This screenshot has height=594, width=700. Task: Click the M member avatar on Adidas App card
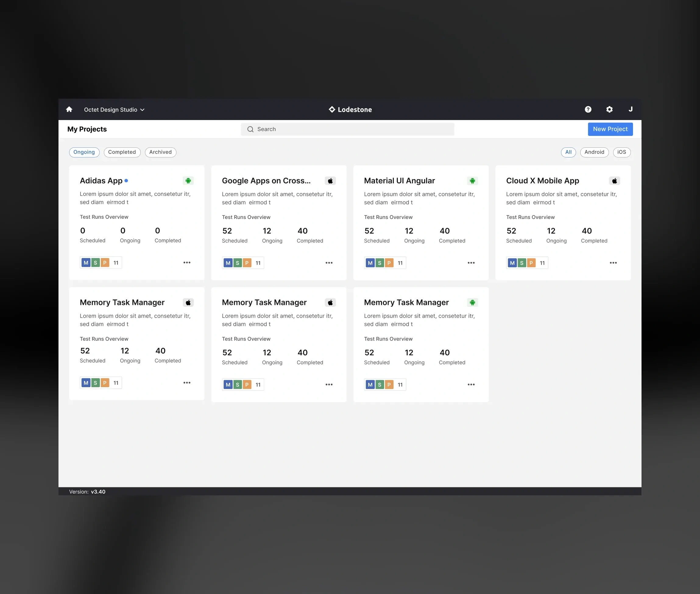86,262
